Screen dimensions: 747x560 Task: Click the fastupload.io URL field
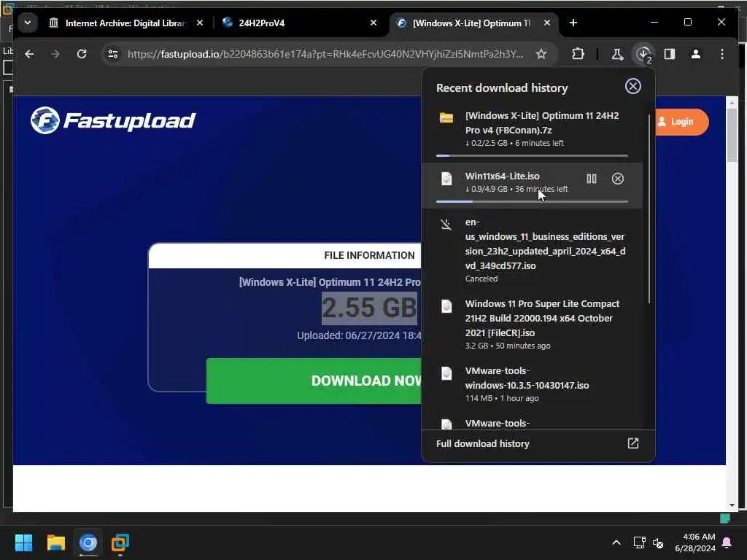pos(325,54)
